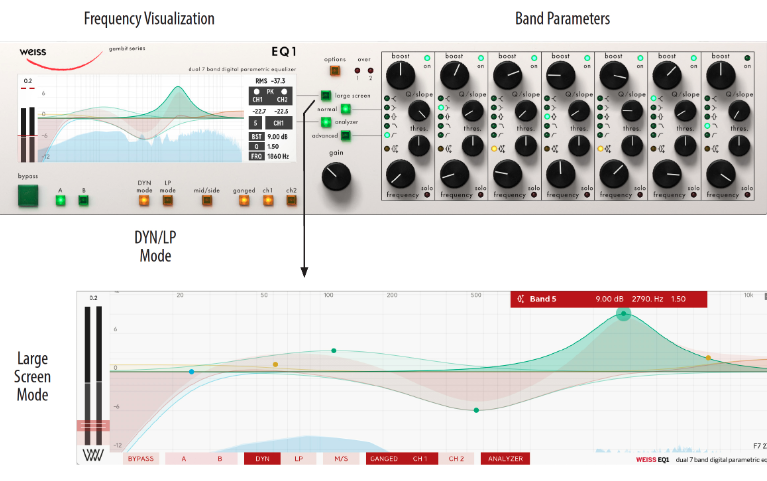
Task: Select preset B green LED button
Action: coord(84,200)
